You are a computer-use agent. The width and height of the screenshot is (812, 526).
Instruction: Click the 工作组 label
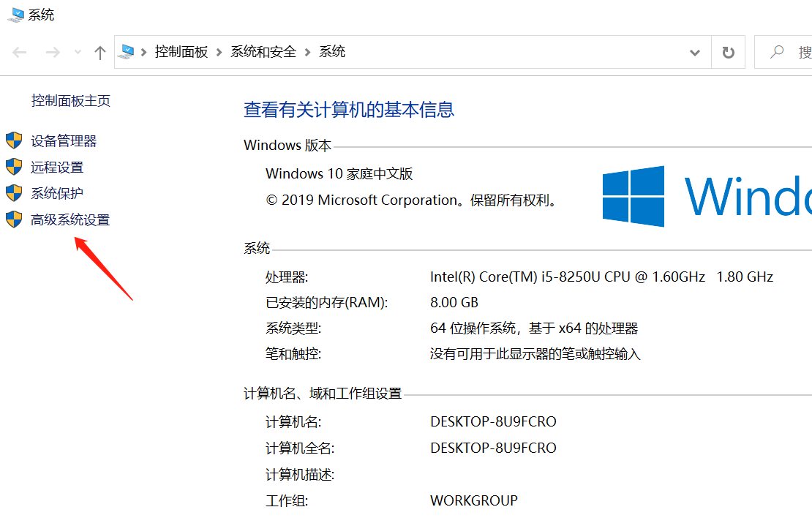pyautogui.click(x=287, y=501)
